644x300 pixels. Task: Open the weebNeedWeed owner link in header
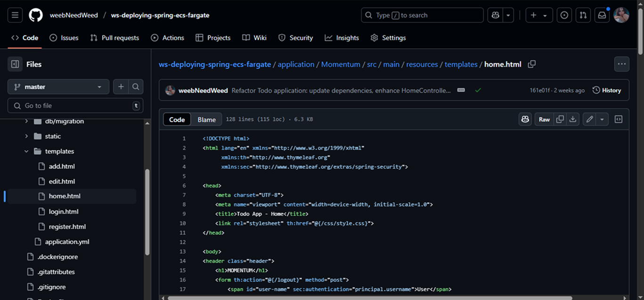tap(74, 15)
